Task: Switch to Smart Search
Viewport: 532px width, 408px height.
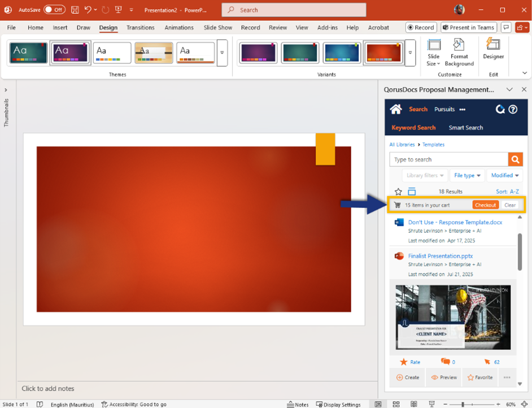Action: click(x=466, y=128)
